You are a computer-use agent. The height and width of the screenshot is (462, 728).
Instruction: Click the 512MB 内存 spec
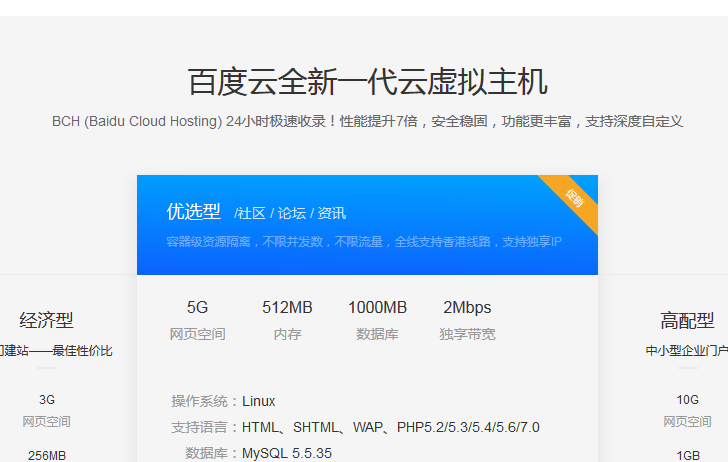287,320
